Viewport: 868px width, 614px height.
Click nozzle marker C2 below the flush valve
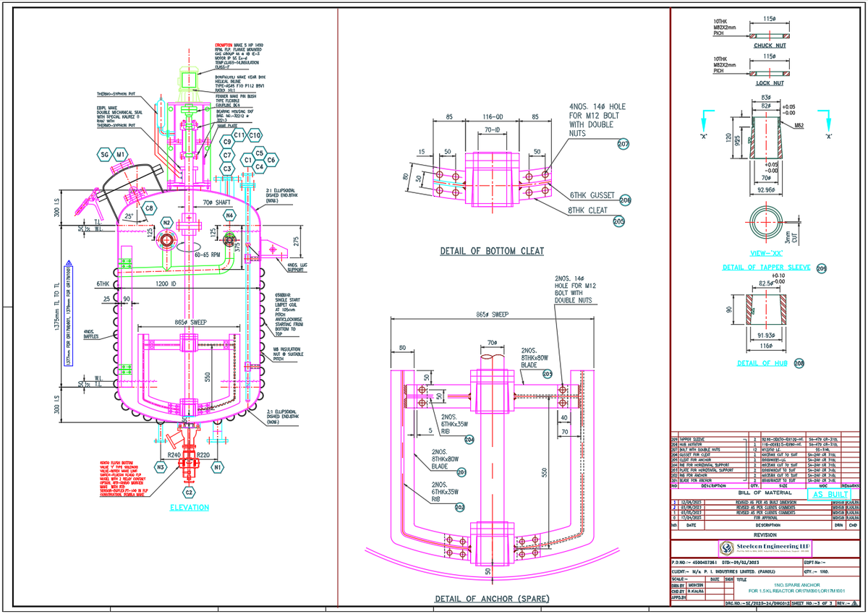pyautogui.click(x=190, y=491)
